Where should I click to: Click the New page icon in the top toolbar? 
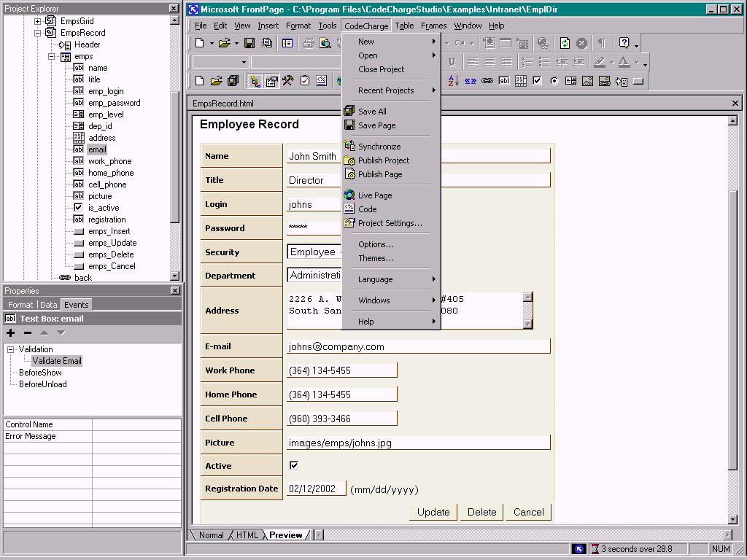[x=200, y=43]
